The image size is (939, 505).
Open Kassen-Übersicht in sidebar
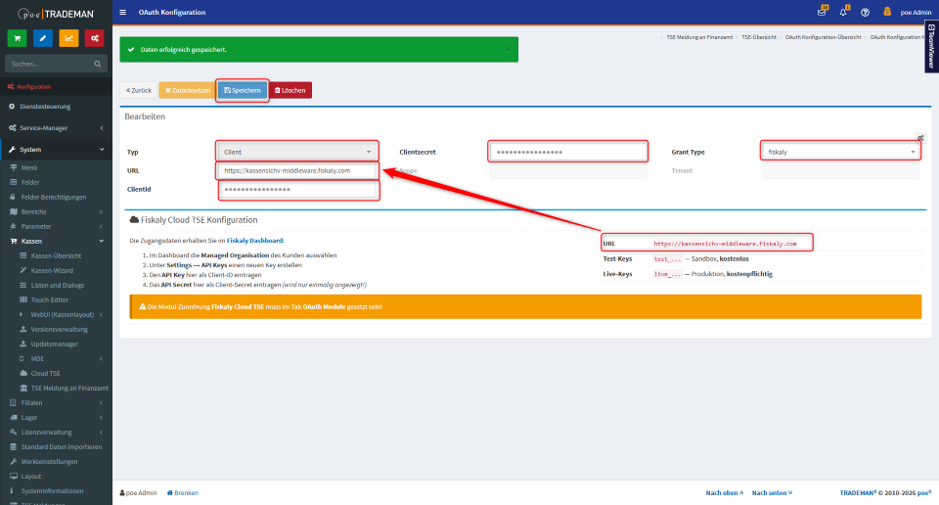pyautogui.click(x=56, y=256)
